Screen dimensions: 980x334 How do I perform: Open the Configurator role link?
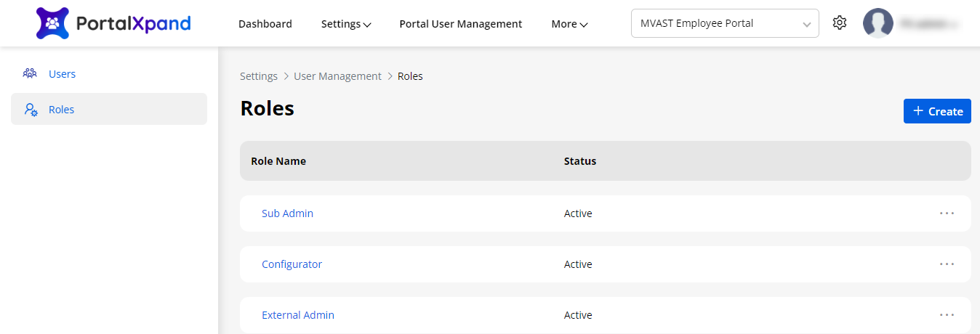point(292,264)
